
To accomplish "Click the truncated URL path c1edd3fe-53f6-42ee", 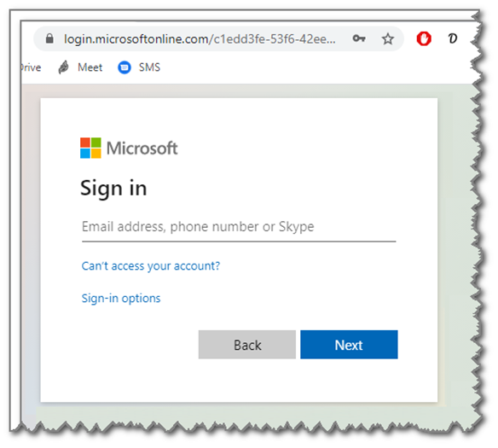I will pyautogui.click(x=275, y=39).
